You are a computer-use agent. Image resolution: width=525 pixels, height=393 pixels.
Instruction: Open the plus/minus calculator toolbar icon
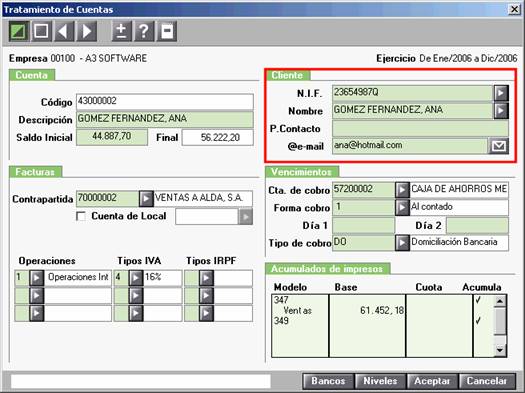pyautogui.click(x=121, y=31)
